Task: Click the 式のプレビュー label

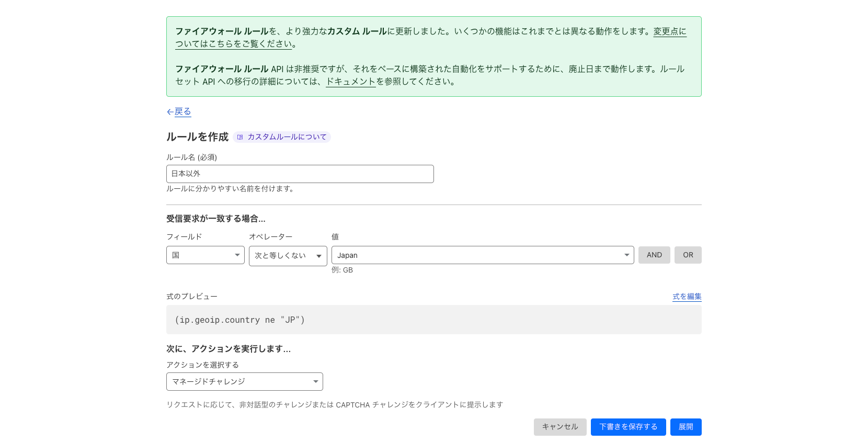Action: pyautogui.click(x=192, y=296)
